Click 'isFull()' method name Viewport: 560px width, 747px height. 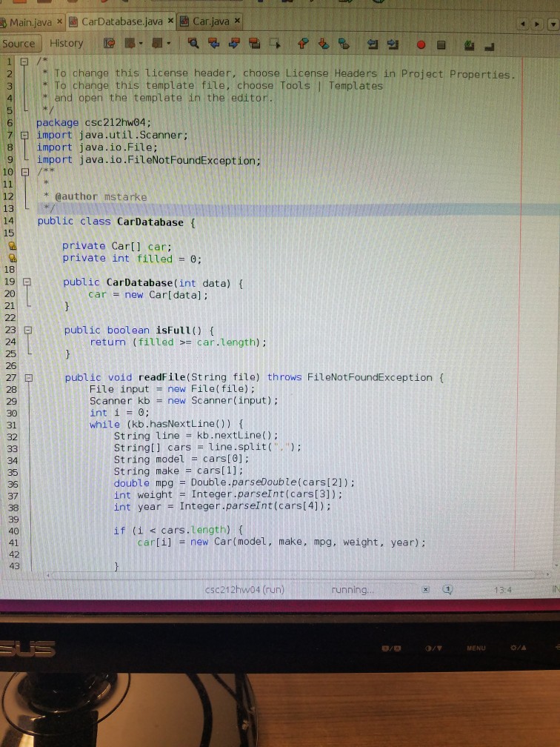[179, 331]
